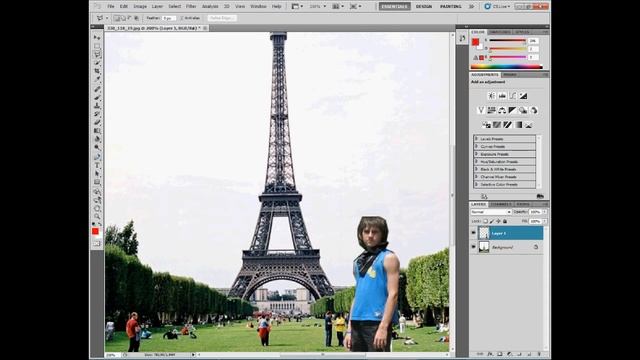Add a layer mask from the panel footer
Screen dimensions: 640x360
pyautogui.click(x=500, y=354)
